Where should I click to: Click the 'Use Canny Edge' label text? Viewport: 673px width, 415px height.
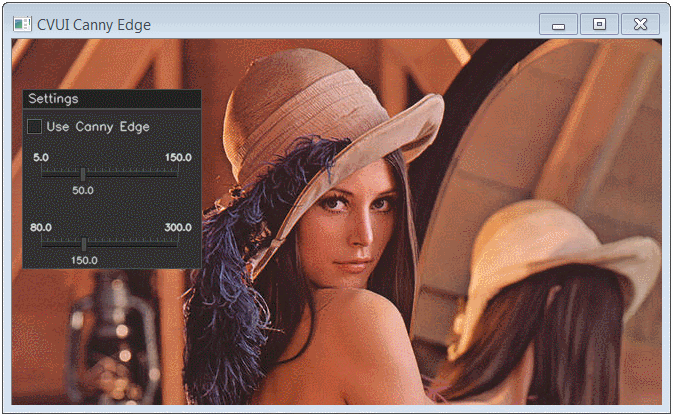coord(98,127)
